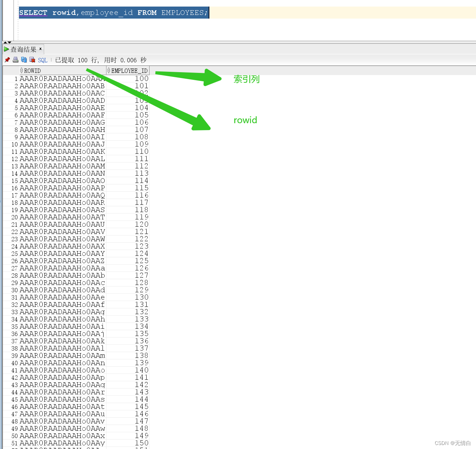Screen dimensions: 476x449
Task: Click the pin icon in results toolbar
Action: pyautogui.click(x=7, y=60)
